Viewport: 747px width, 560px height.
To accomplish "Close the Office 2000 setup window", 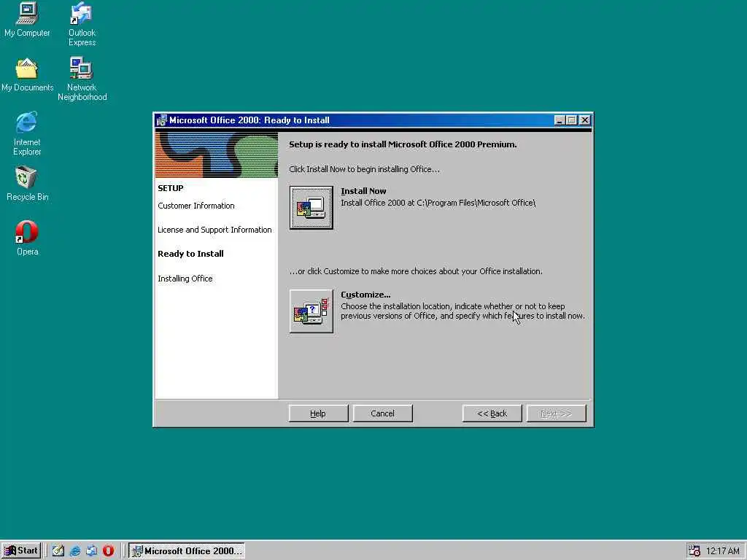I will 585,120.
